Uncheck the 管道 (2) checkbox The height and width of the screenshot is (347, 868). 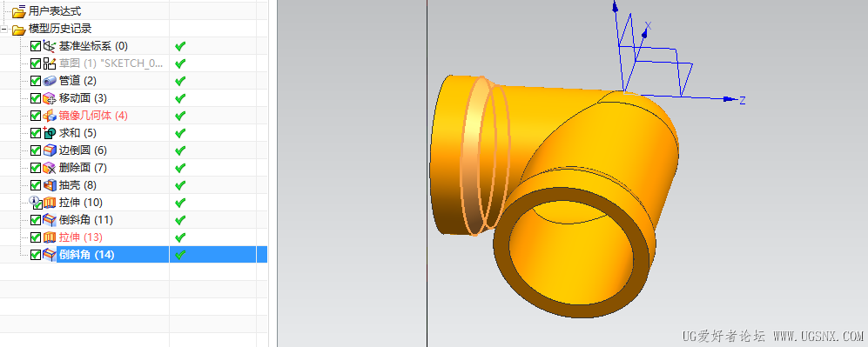click(x=36, y=81)
